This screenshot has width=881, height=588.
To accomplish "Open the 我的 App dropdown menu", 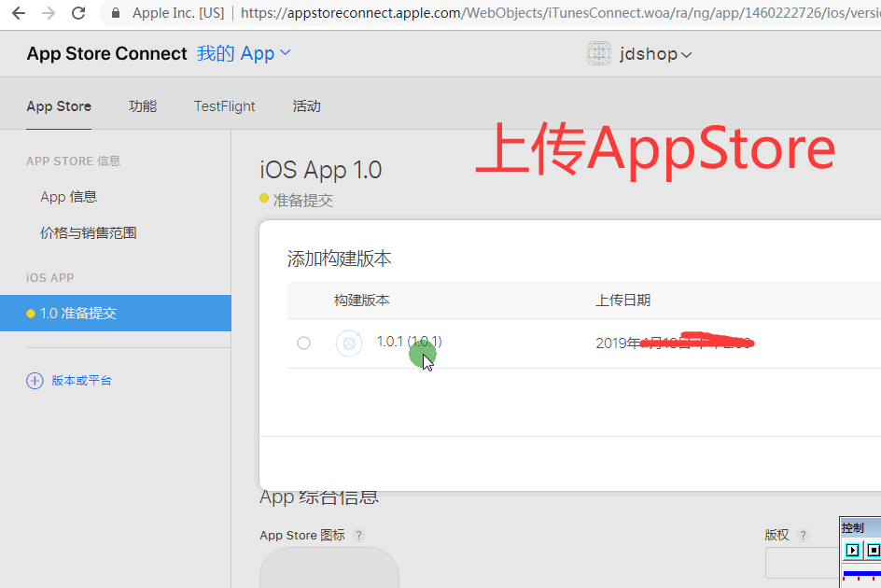I will click(x=244, y=53).
